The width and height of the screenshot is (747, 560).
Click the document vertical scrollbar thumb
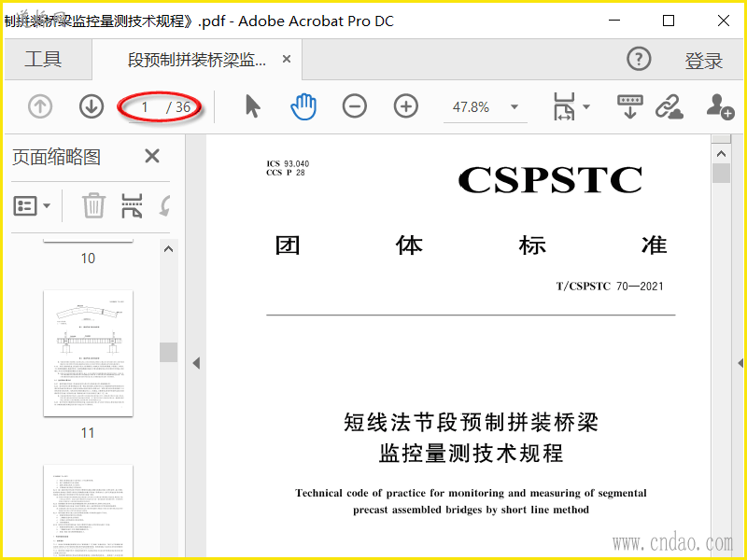pos(721,174)
